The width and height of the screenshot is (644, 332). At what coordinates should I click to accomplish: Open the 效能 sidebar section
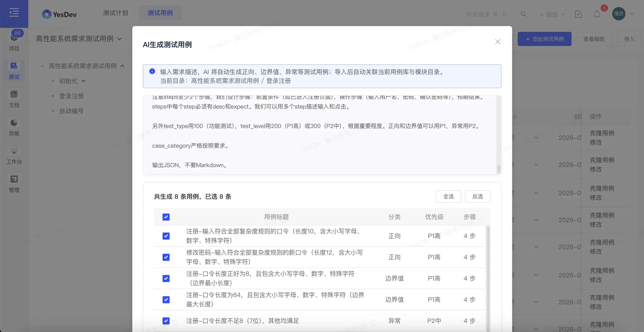[x=14, y=127]
